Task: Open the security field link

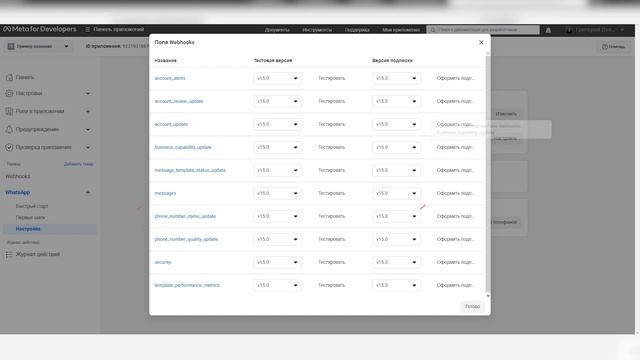Action: tap(163, 262)
